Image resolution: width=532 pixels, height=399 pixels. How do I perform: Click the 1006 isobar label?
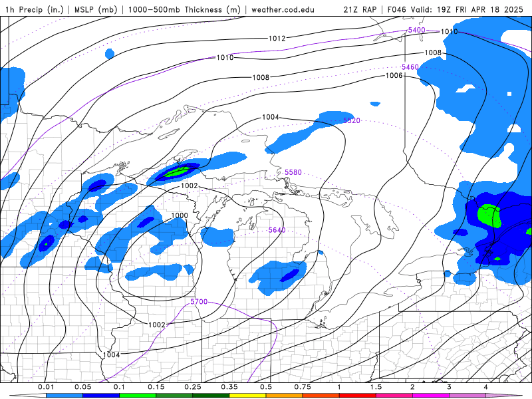click(x=394, y=75)
